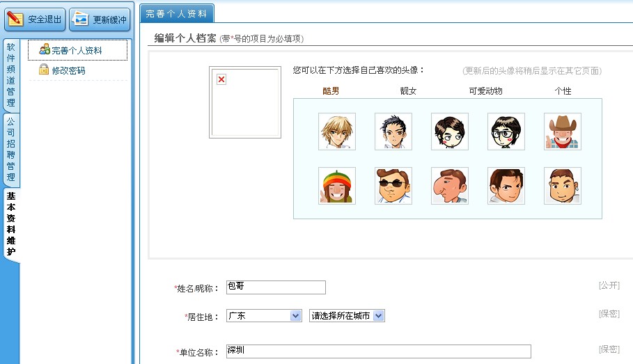Pick the rainbow beanie avatar
Screen dimensions: 633x364
(x=337, y=186)
